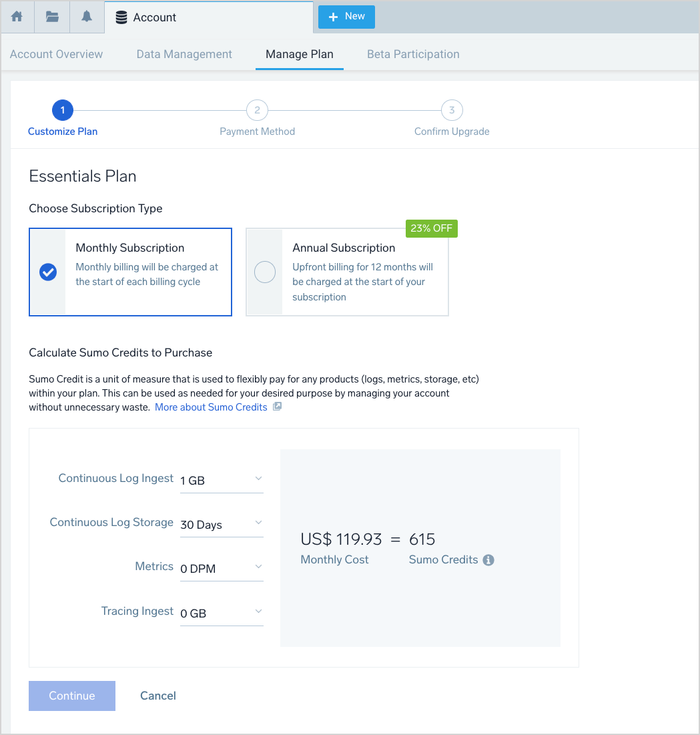Click step 3 Confirm Upgrade circle
The height and width of the screenshot is (735, 700).
[452, 111]
